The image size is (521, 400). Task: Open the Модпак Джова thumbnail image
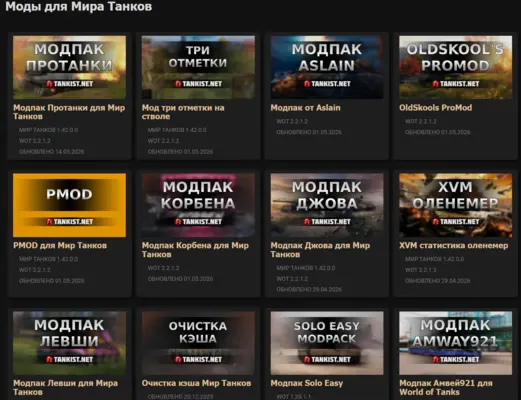coord(327,205)
